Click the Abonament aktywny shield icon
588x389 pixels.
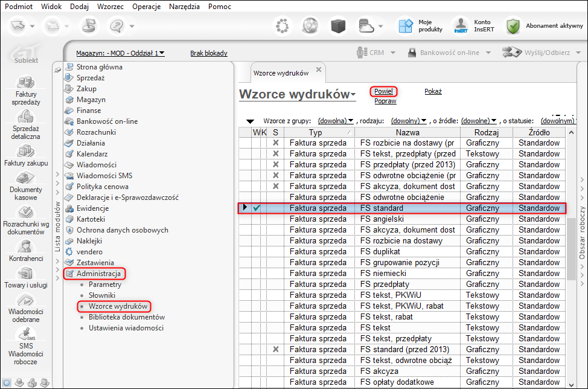[x=513, y=26]
